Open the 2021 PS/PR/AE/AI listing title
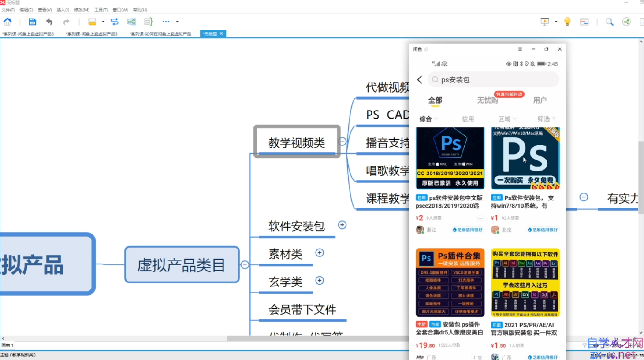This screenshot has height=360, width=644. click(525, 329)
